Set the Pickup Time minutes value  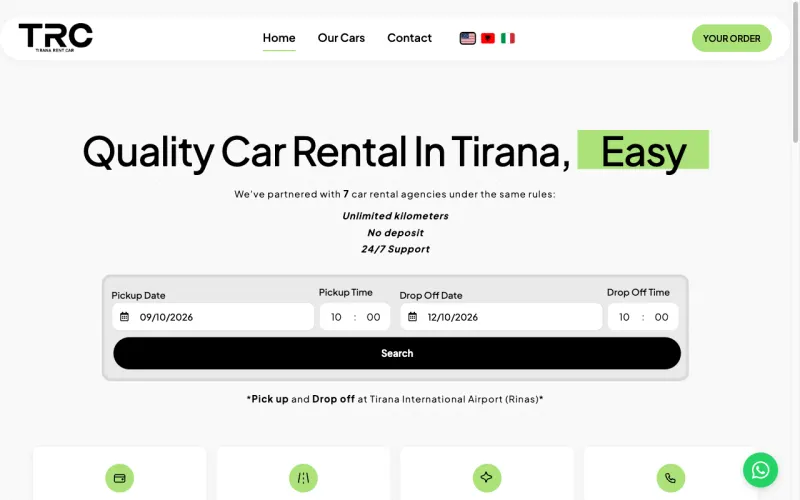point(373,317)
